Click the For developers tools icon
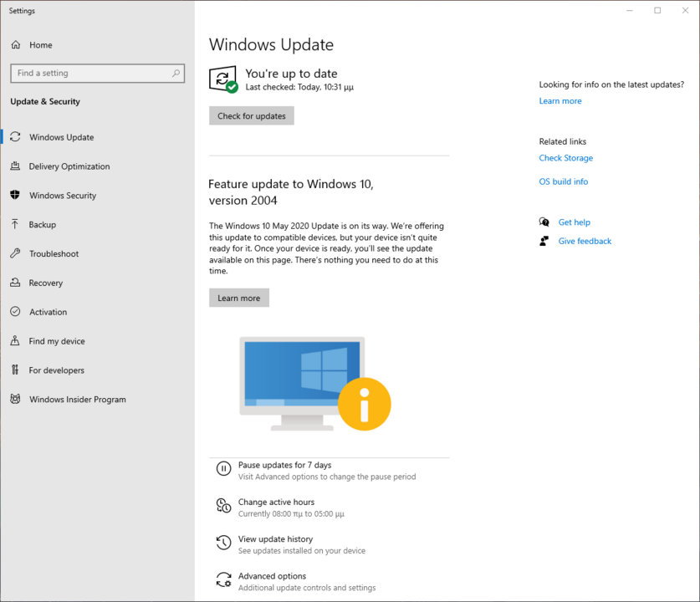 tap(15, 370)
